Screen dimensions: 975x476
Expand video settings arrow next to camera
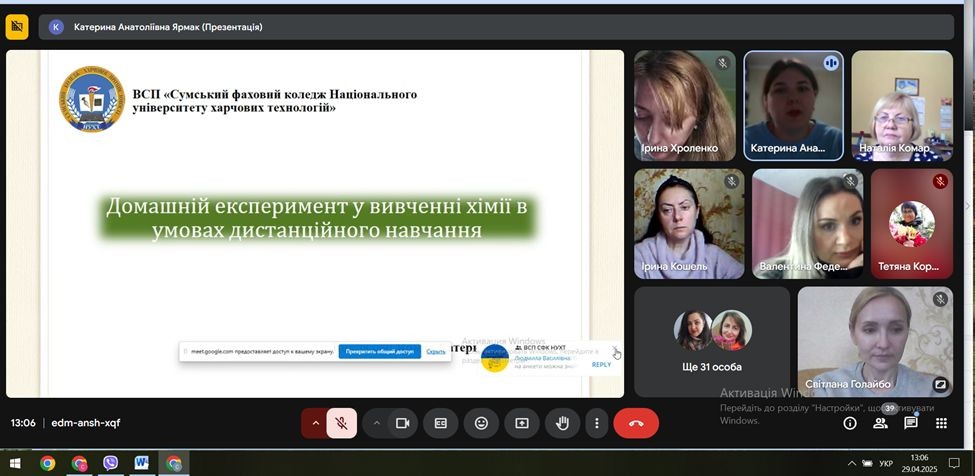pos(377,423)
